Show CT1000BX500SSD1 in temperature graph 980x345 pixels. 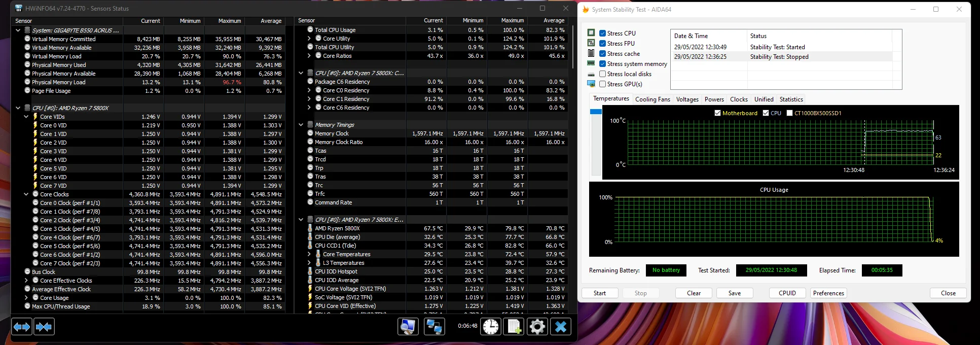click(789, 113)
